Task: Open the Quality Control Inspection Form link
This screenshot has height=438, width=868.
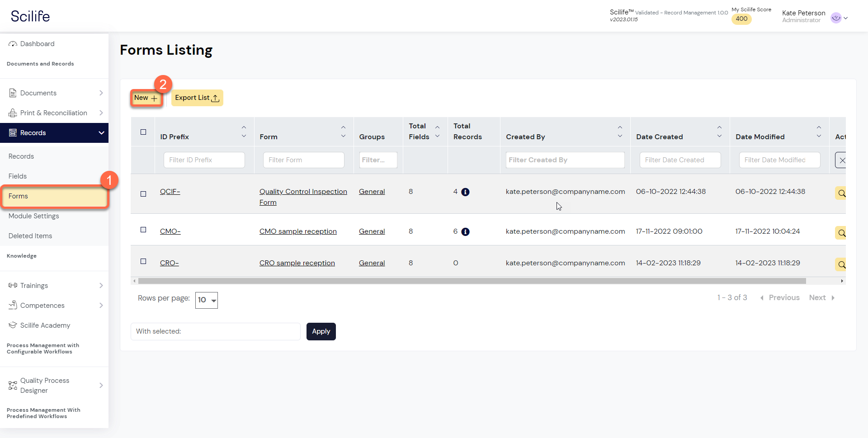Action: tap(303, 197)
